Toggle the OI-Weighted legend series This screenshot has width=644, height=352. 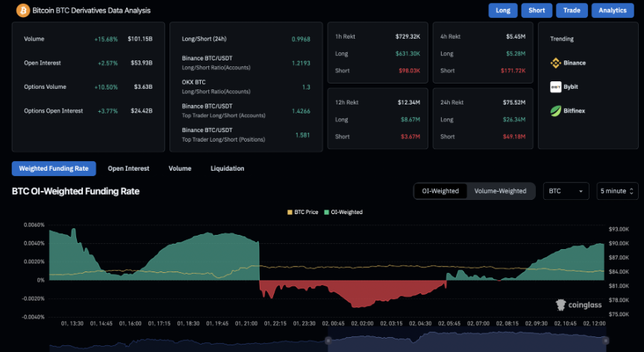(x=343, y=212)
